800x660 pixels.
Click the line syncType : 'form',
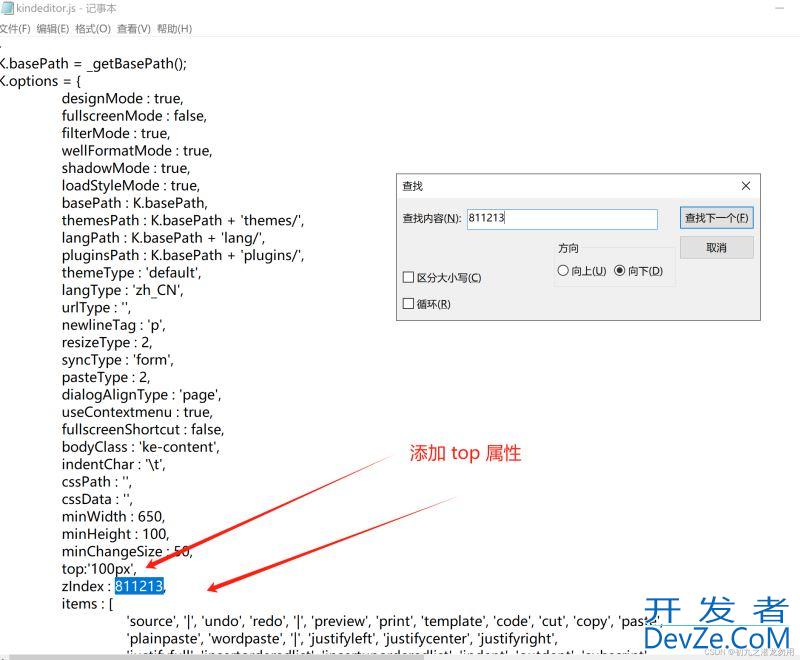pyautogui.click(x=118, y=360)
